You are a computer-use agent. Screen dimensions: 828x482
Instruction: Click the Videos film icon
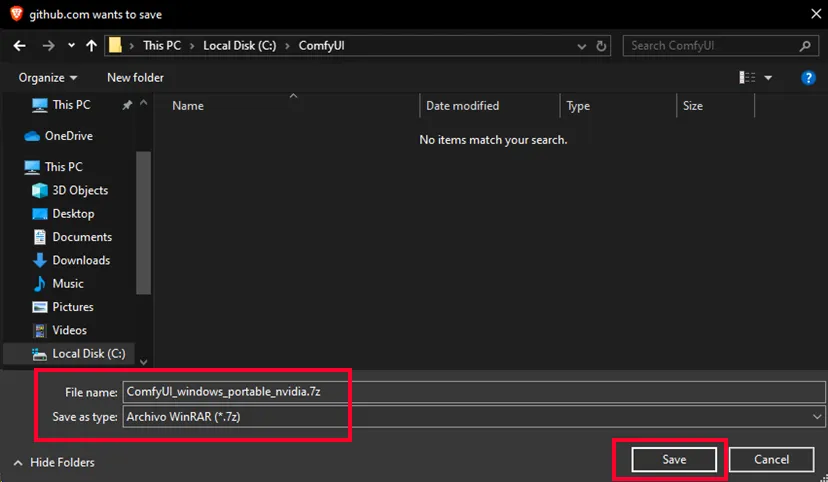40,330
